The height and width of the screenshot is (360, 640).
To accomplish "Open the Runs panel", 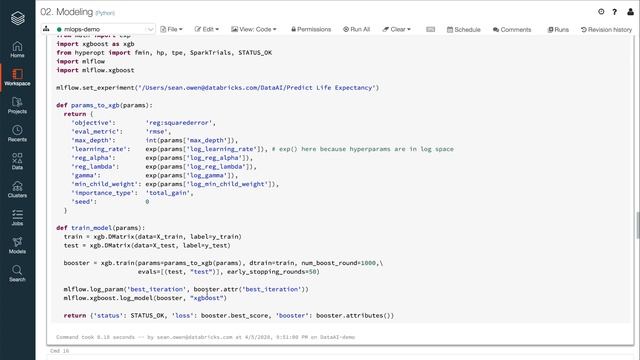I will coord(558,29).
